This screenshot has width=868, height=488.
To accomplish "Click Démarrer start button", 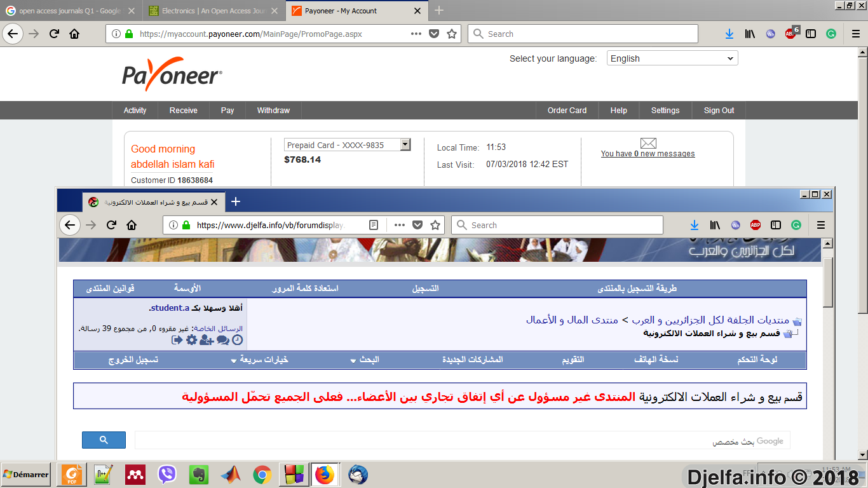I will (26, 475).
